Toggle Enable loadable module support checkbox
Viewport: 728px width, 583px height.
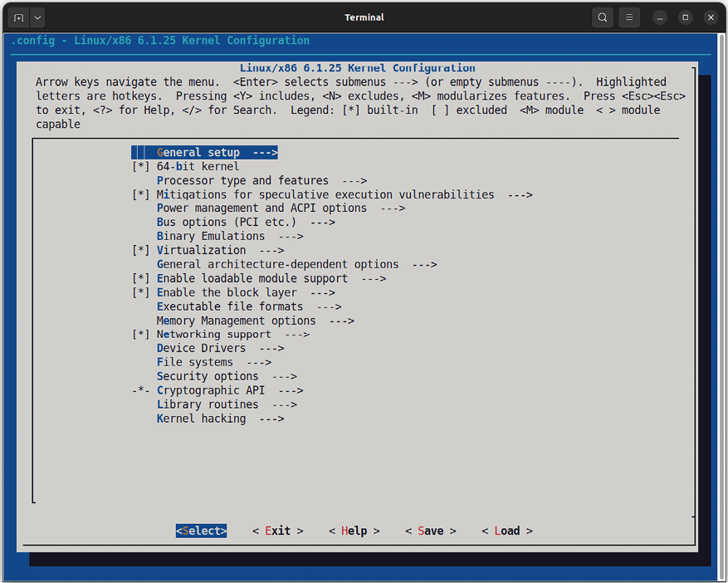pos(140,278)
